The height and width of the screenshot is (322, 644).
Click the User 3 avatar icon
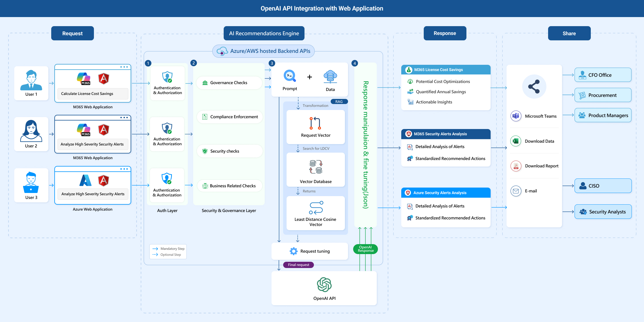[x=31, y=182]
